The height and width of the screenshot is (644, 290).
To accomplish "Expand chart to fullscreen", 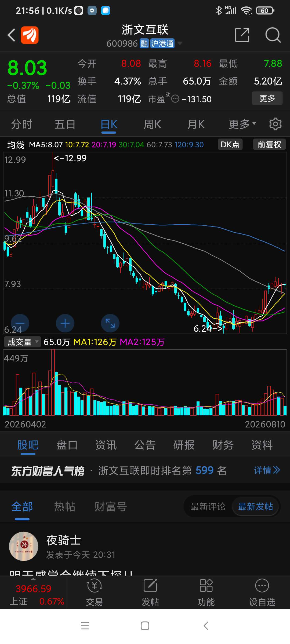I will (110, 323).
